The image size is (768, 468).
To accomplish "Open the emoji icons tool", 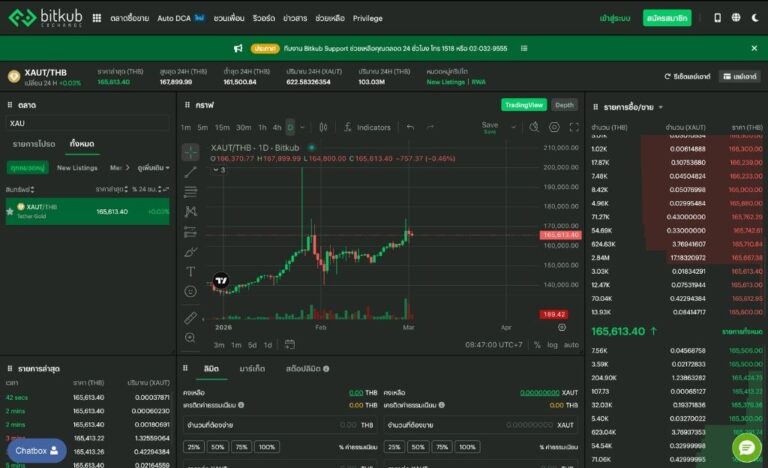I will (x=191, y=291).
